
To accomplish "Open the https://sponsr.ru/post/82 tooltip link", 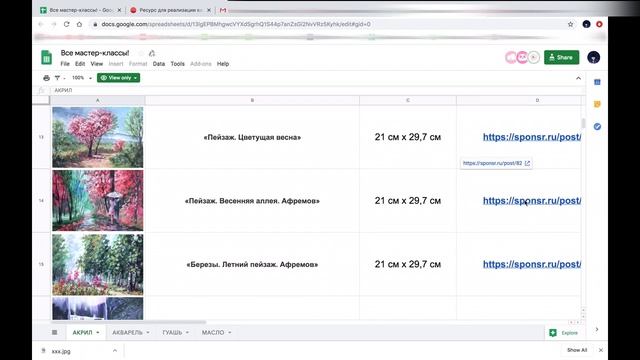I will coord(492,163).
